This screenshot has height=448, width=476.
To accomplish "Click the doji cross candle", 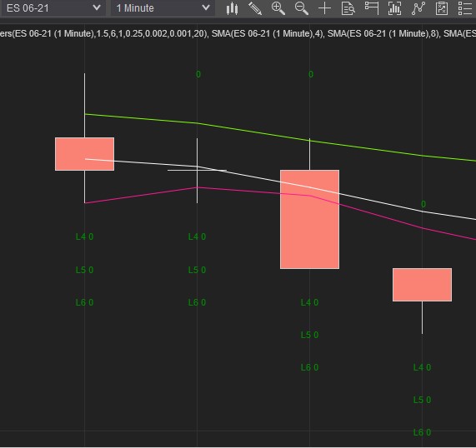I will click(x=197, y=171).
